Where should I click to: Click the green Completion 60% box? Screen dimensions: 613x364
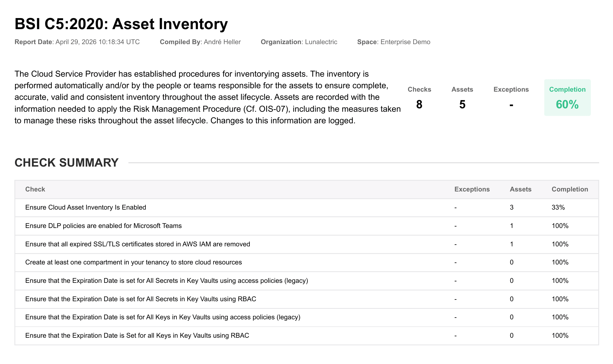point(567,98)
